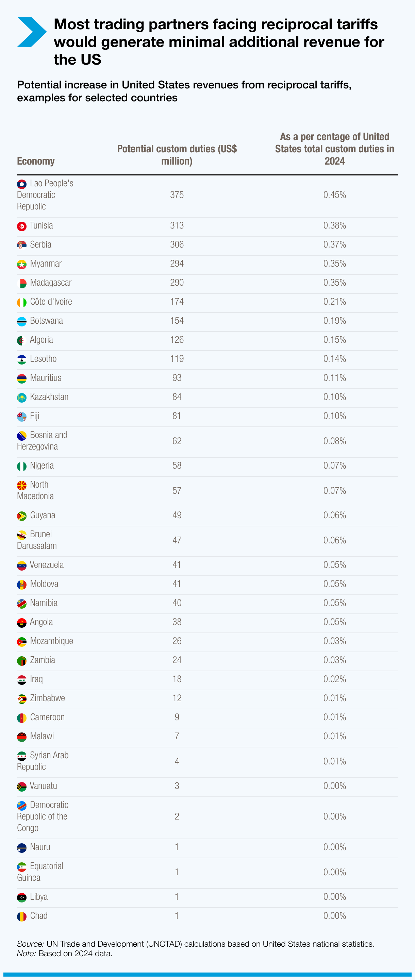Image resolution: width=415 pixels, height=980 pixels.
Task: Click the blue chevron beside the title
Action: point(32,32)
